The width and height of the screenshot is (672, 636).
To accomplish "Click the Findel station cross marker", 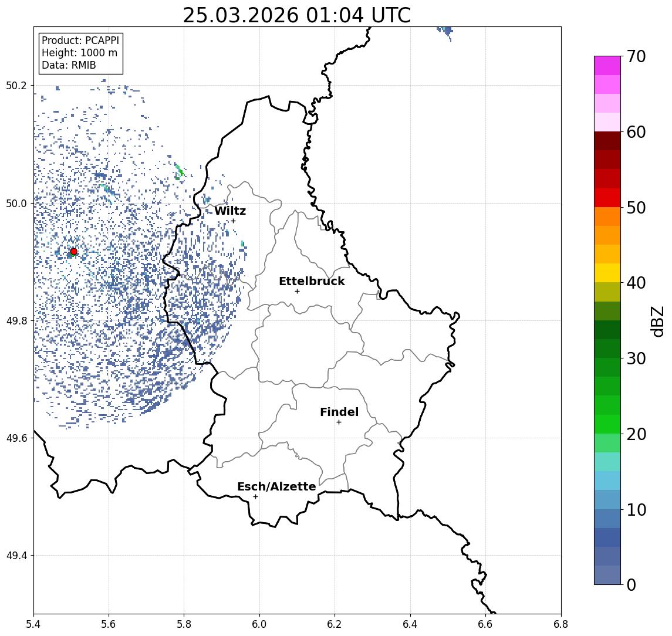I will point(339,422).
